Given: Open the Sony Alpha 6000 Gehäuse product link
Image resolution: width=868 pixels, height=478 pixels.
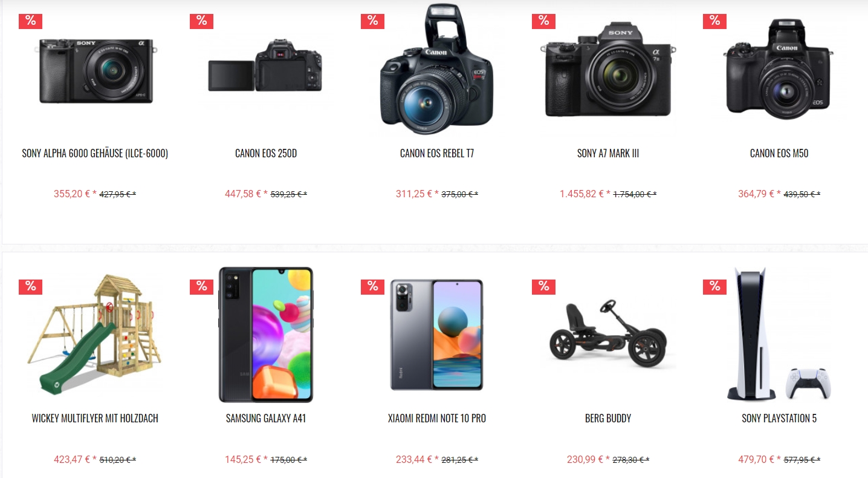Looking at the screenshot, I should (95, 154).
